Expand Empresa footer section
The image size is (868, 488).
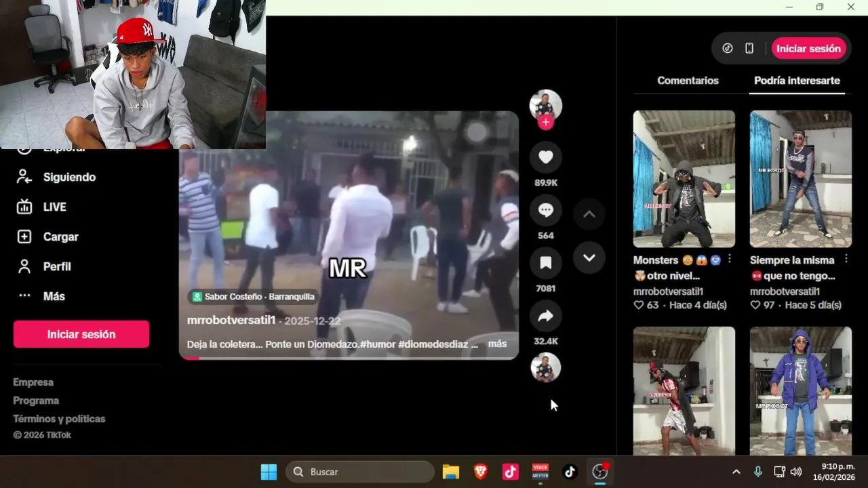coord(33,382)
